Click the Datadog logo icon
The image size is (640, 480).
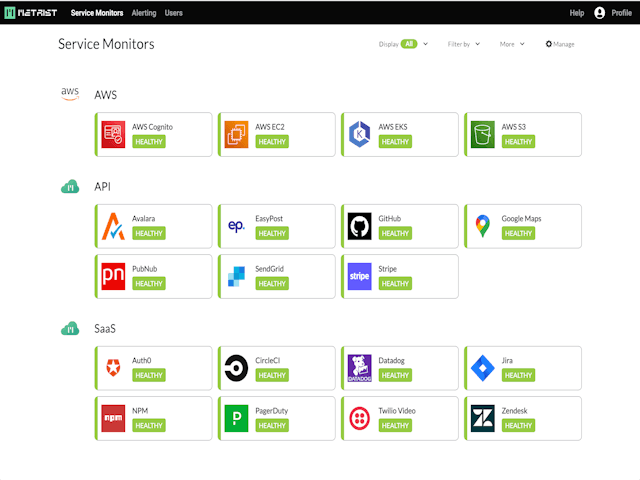point(360,368)
